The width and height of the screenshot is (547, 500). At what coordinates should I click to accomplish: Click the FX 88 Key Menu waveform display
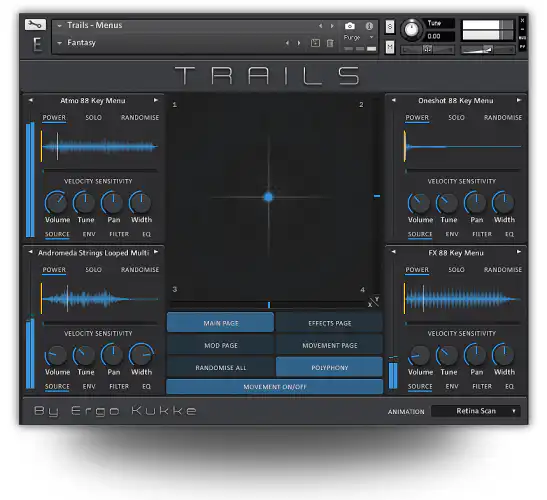tap(462, 299)
